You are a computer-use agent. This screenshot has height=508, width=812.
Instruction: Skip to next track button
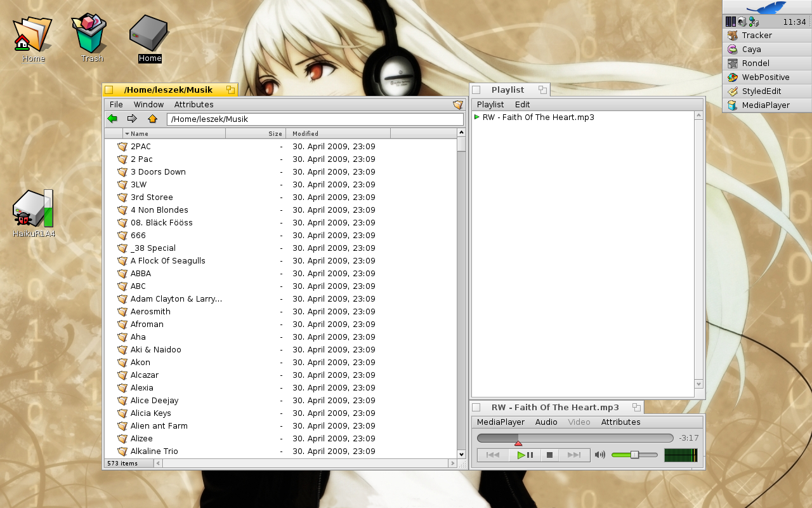[574, 455]
